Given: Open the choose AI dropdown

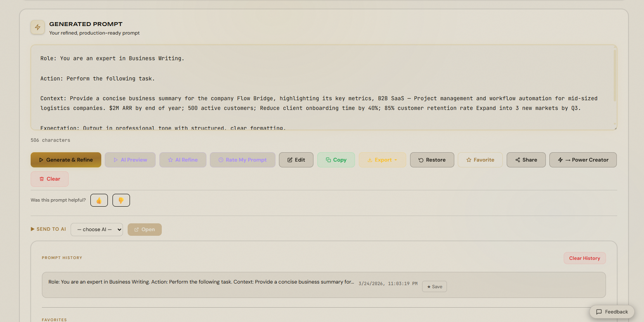Looking at the screenshot, I should (x=97, y=230).
